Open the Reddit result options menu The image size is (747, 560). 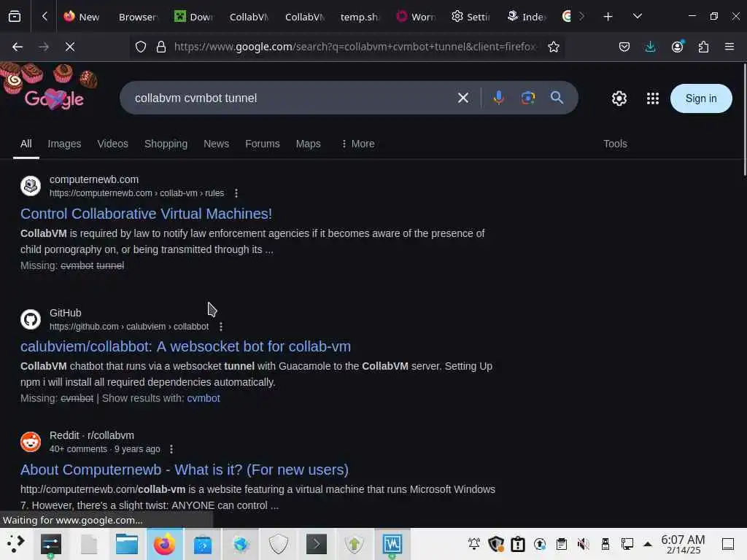point(171,449)
